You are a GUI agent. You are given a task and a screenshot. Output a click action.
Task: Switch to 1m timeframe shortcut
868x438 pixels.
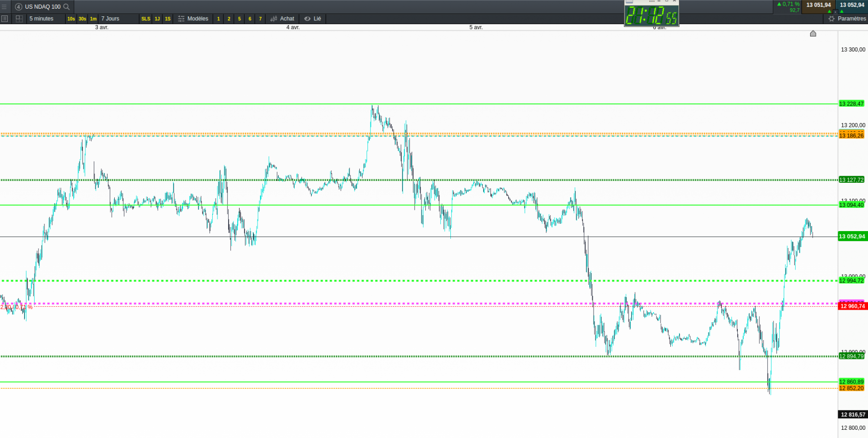pyautogui.click(x=94, y=19)
